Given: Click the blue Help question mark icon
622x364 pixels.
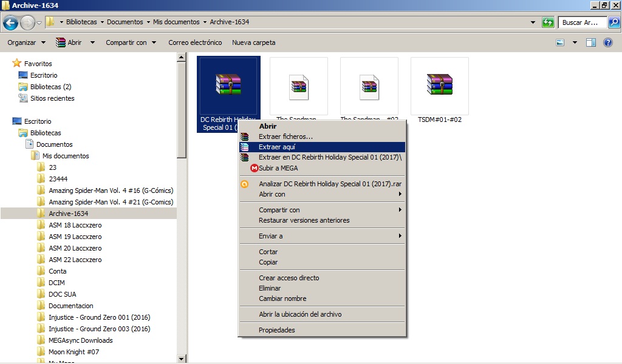Looking at the screenshot, I should (607, 42).
